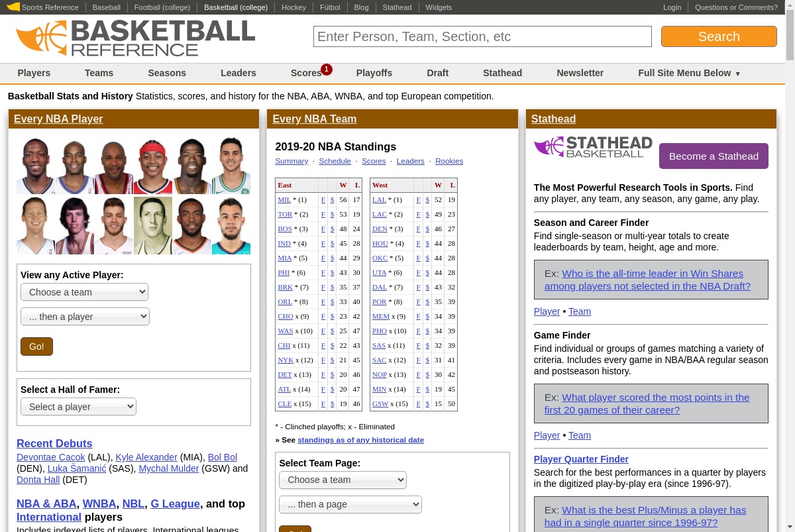The image size is (795, 532).
Task: Open the standings Summary link
Action: pos(291,161)
